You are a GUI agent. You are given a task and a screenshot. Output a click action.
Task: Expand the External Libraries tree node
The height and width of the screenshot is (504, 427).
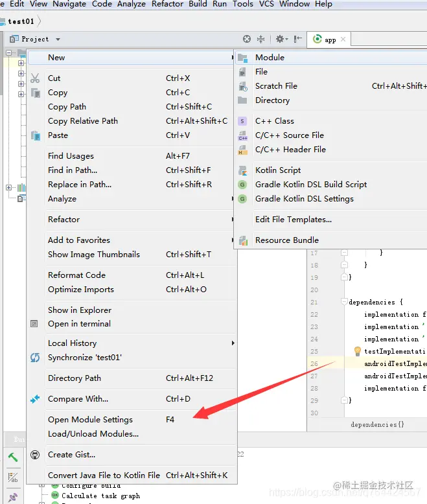point(8,187)
